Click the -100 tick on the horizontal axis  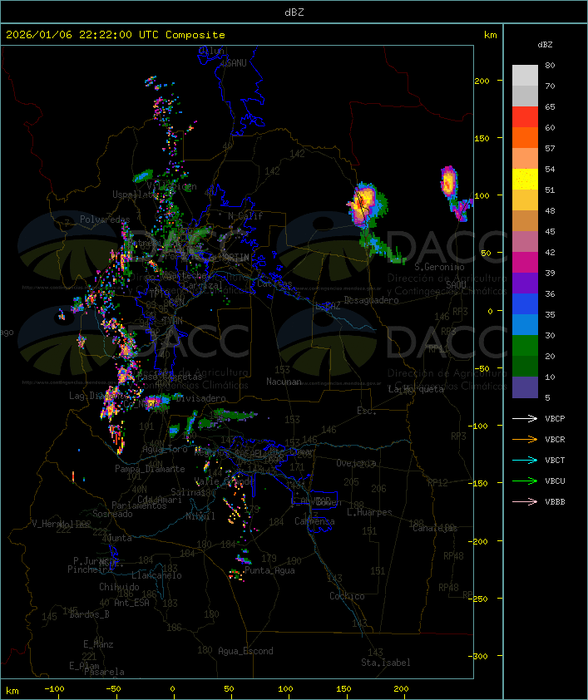coord(55,689)
